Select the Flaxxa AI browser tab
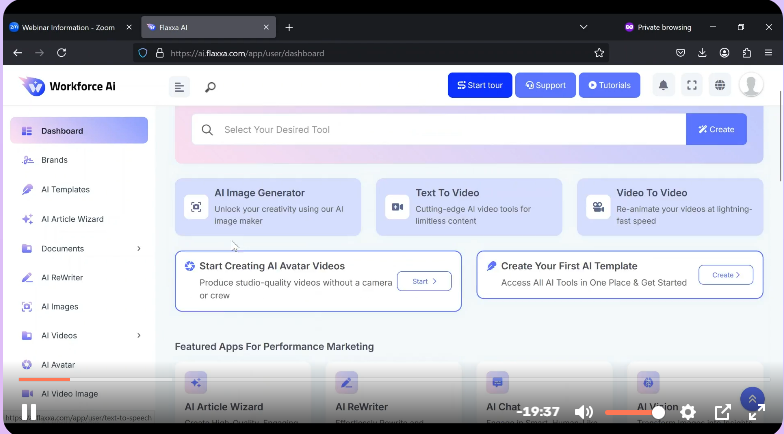Viewport: 784px width, 434px height. pos(208,28)
